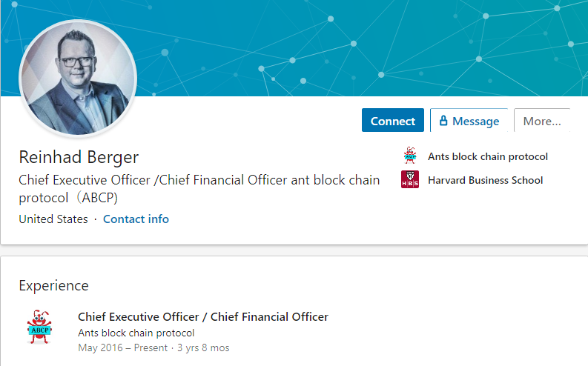Click the Harvard Business School HBS icon

tap(410, 179)
